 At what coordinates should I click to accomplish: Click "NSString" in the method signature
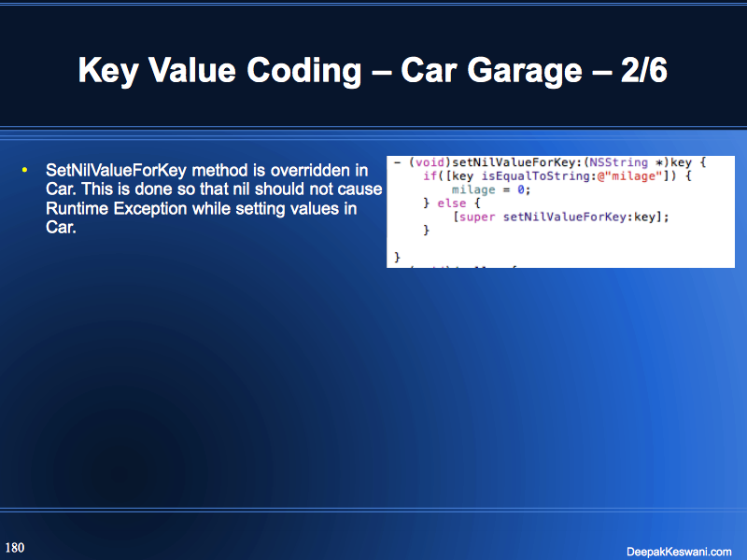pos(610,162)
